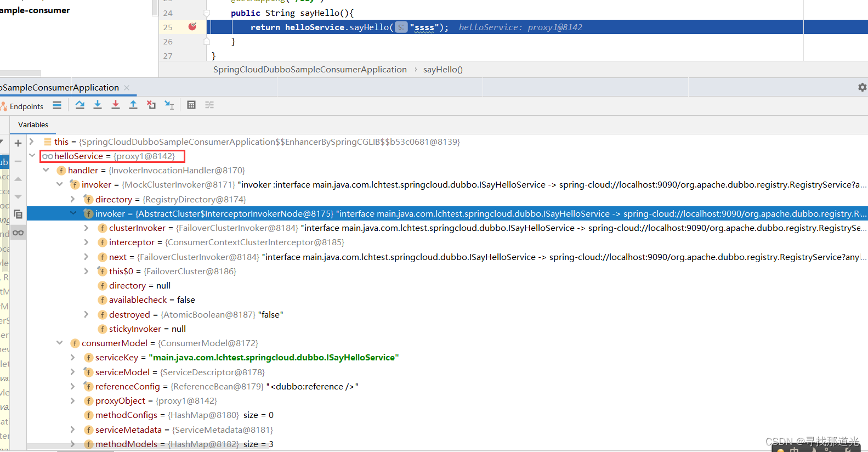Click SpringCloudDubboSampleConsumerApplication in the breadcrumb

tap(310, 69)
